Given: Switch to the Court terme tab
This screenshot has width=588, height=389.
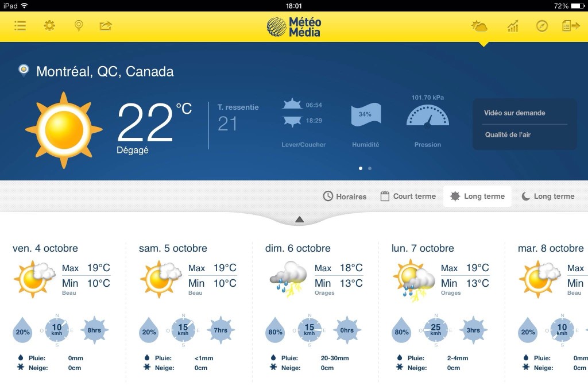Looking at the screenshot, I should pyautogui.click(x=408, y=197).
